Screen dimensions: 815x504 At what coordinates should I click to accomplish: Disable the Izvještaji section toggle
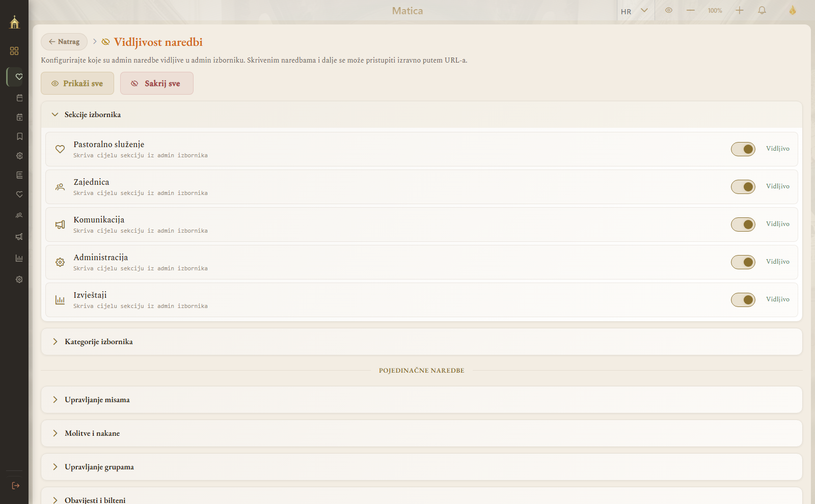[743, 300]
